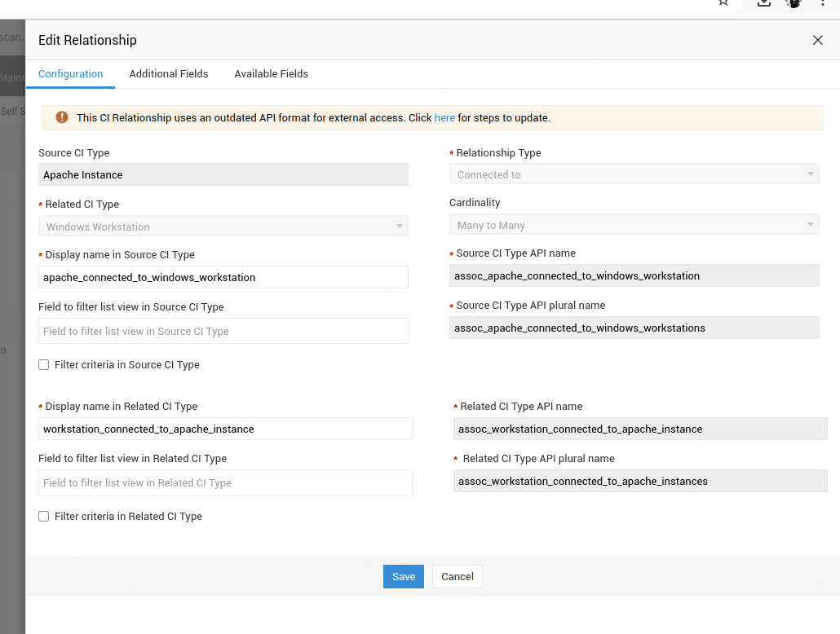The image size is (840, 634).
Task: Follow the 'here' link for update steps
Action: click(x=444, y=118)
